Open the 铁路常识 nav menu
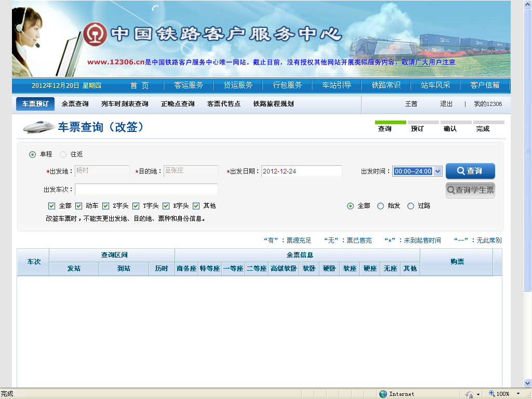Image resolution: width=532 pixels, height=399 pixels. 386,85
